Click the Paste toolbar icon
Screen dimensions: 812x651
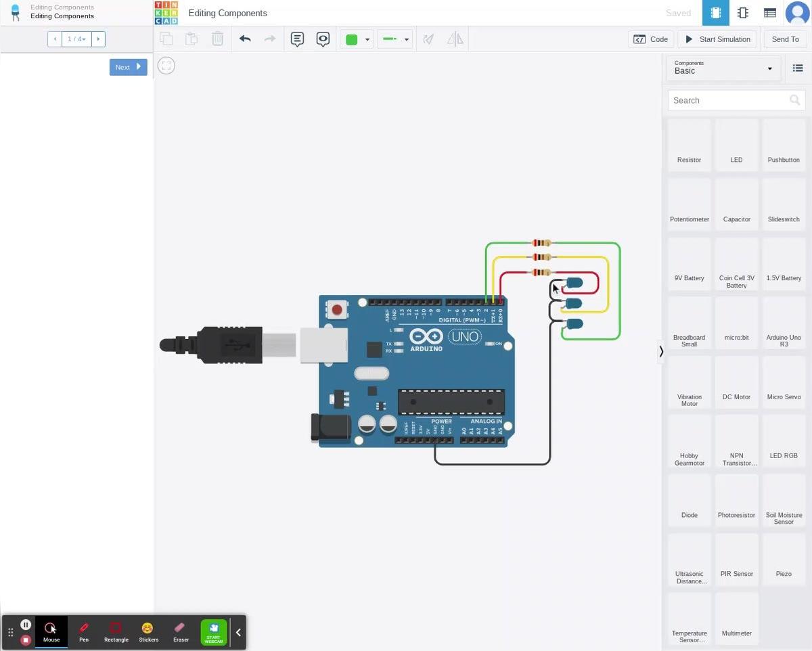pyautogui.click(x=191, y=39)
